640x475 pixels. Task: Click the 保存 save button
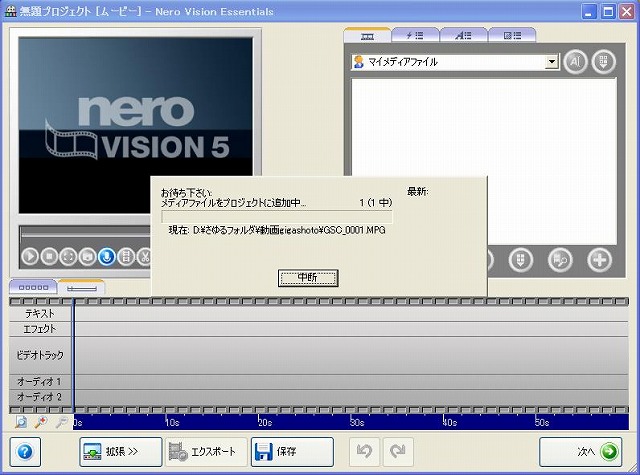tap(292, 452)
